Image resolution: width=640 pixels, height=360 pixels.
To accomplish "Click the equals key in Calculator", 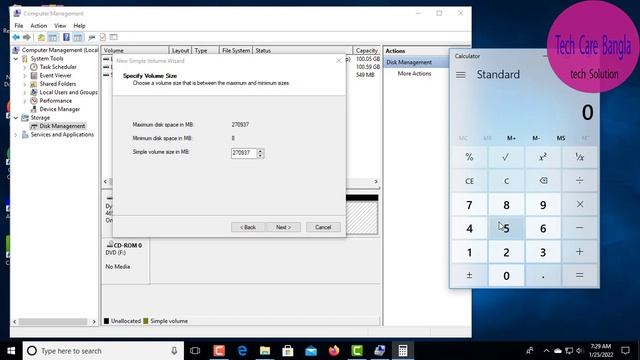I will coord(580,276).
